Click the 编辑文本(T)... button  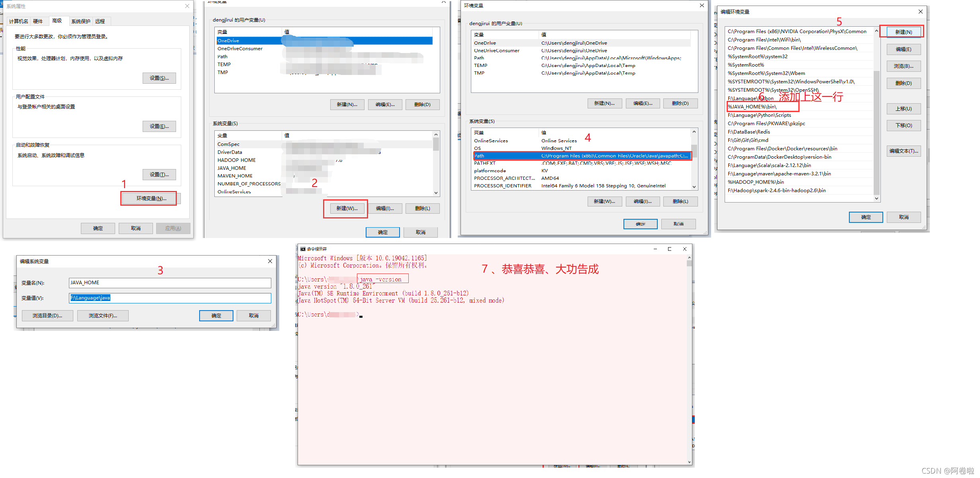(903, 151)
